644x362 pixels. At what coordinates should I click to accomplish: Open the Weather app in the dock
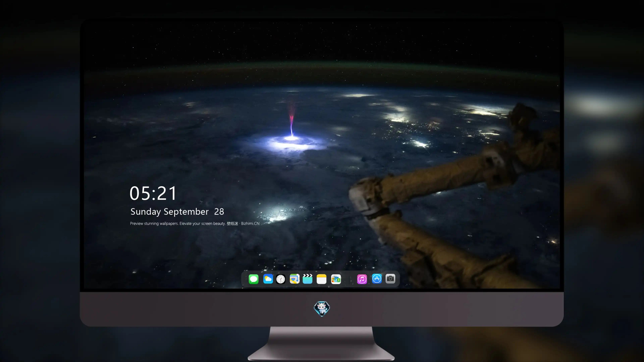pyautogui.click(x=268, y=279)
